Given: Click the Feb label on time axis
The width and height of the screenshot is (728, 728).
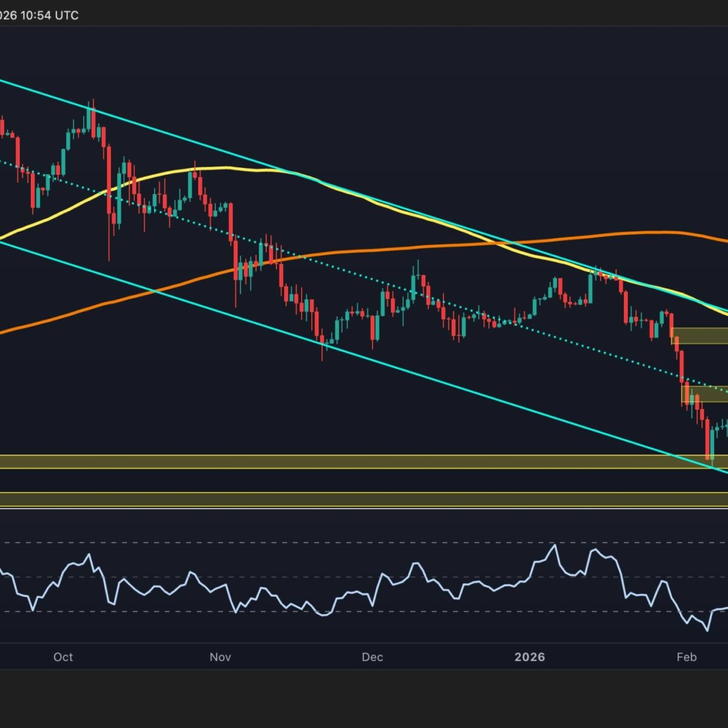Looking at the screenshot, I should 686,657.
